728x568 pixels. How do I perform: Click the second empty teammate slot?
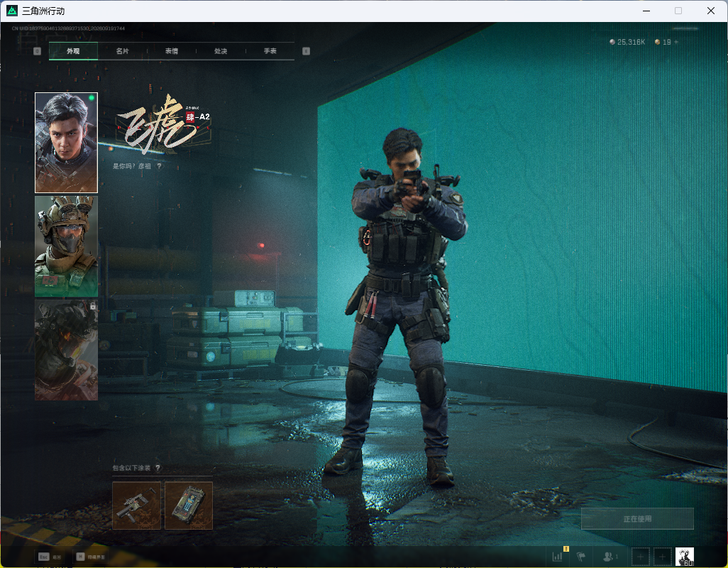[x=663, y=557]
